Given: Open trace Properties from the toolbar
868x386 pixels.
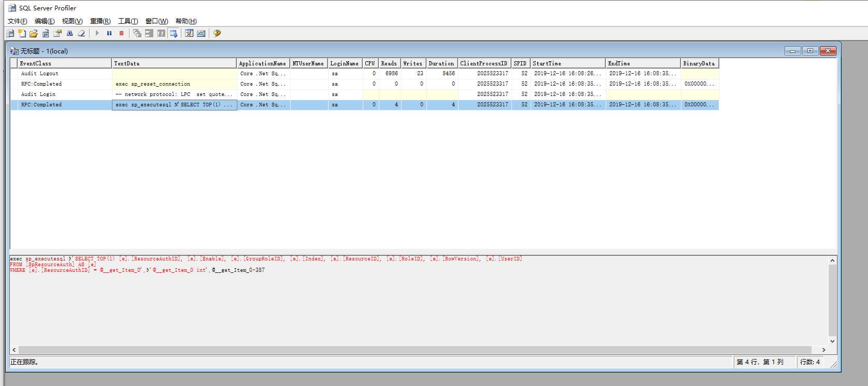Looking at the screenshot, I should click(x=58, y=33).
